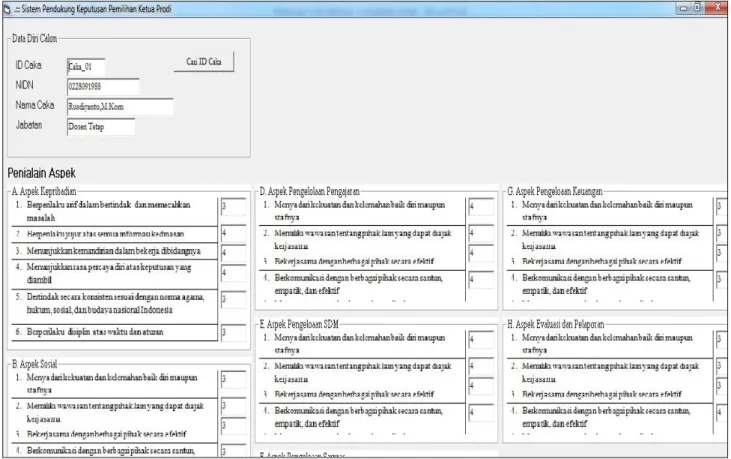
Task: Focus score box for Kepribadian item 4 (rasa percaya diri)
Action: pos(233,273)
